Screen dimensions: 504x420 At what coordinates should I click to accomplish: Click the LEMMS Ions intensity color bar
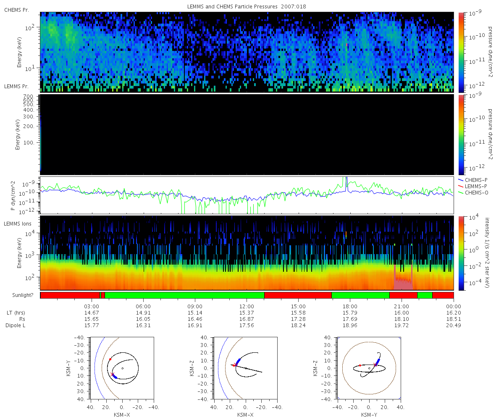[462, 253]
